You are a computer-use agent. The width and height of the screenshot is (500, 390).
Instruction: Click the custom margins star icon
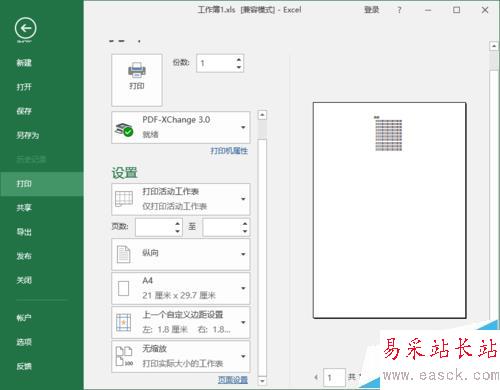tap(123, 323)
